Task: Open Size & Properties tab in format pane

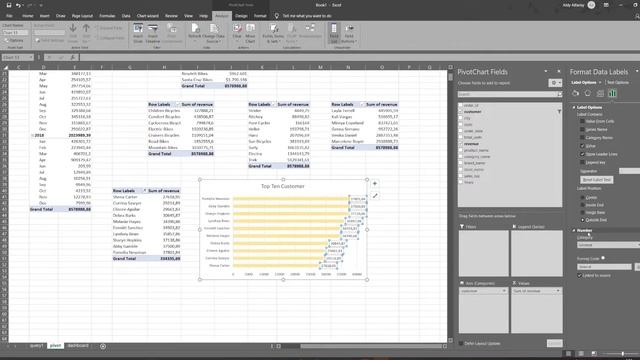Action: coord(600,93)
